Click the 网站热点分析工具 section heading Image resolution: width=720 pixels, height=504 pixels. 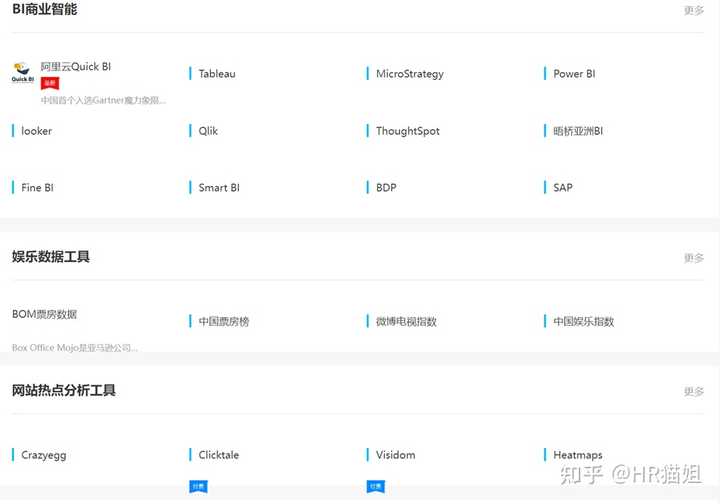click(x=63, y=390)
